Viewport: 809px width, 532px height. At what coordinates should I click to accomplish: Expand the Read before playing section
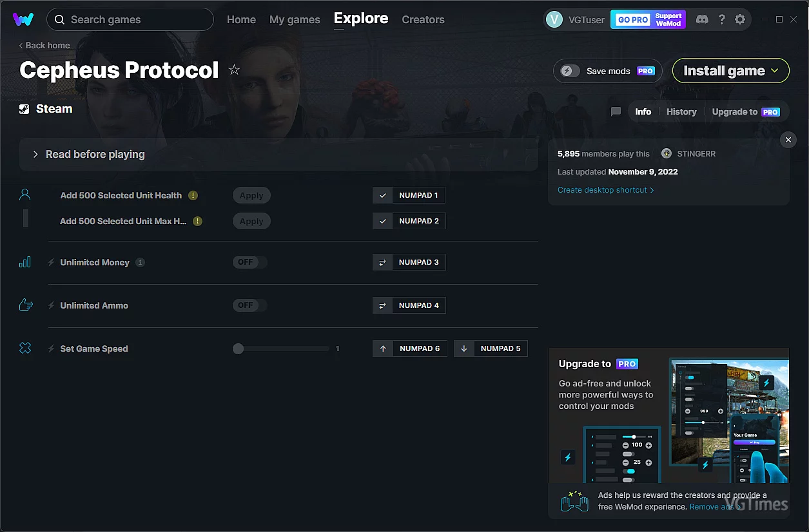[278, 155]
